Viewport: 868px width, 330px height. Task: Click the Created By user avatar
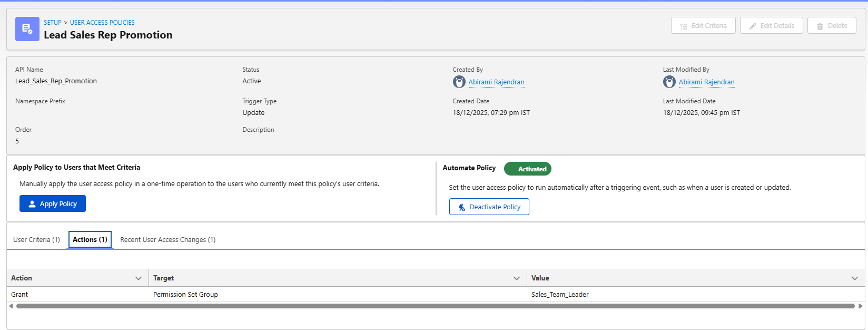coord(459,82)
